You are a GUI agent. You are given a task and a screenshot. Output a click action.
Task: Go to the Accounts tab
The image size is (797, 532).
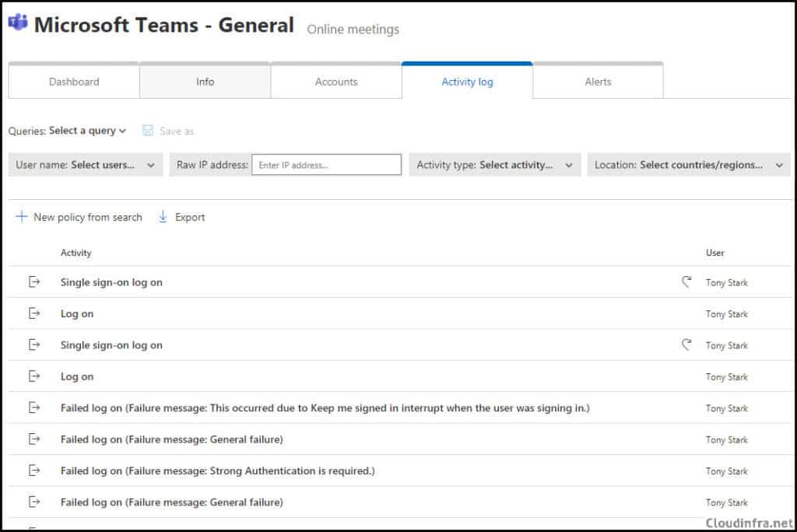(336, 82)
